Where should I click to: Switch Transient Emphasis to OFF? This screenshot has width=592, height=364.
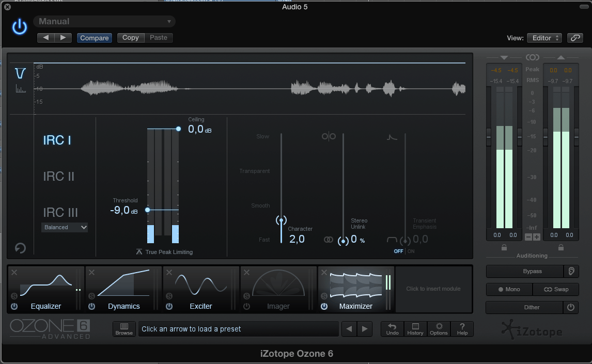(x=398, y=251)
